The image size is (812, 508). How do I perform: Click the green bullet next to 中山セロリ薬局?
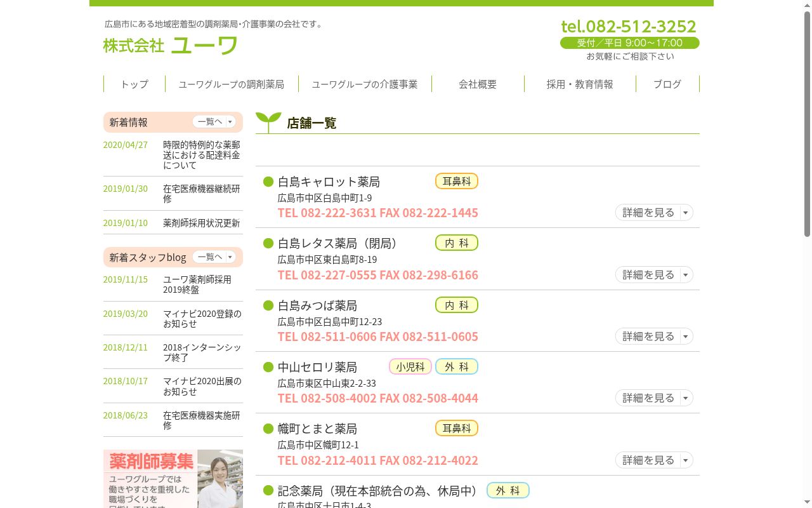[268, 367]
